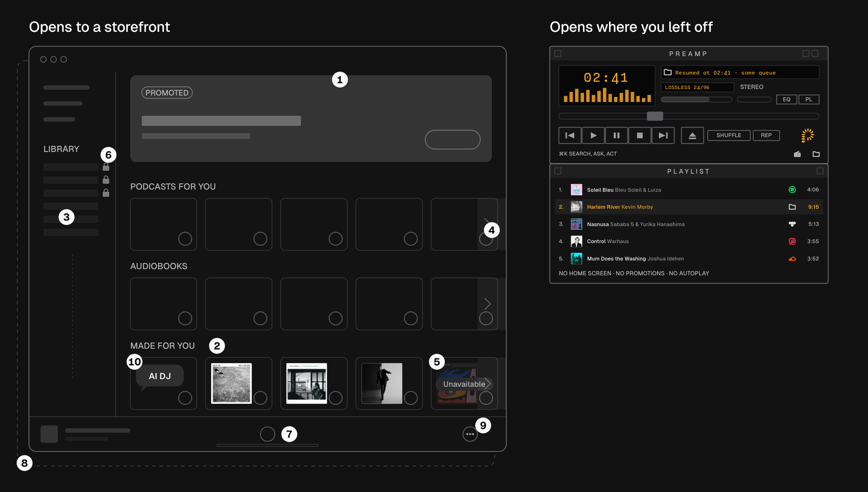The height and width of the screenshot is (492, 868).
Task: Click the eject icon in Preamp
Action: tap(692, 135)
